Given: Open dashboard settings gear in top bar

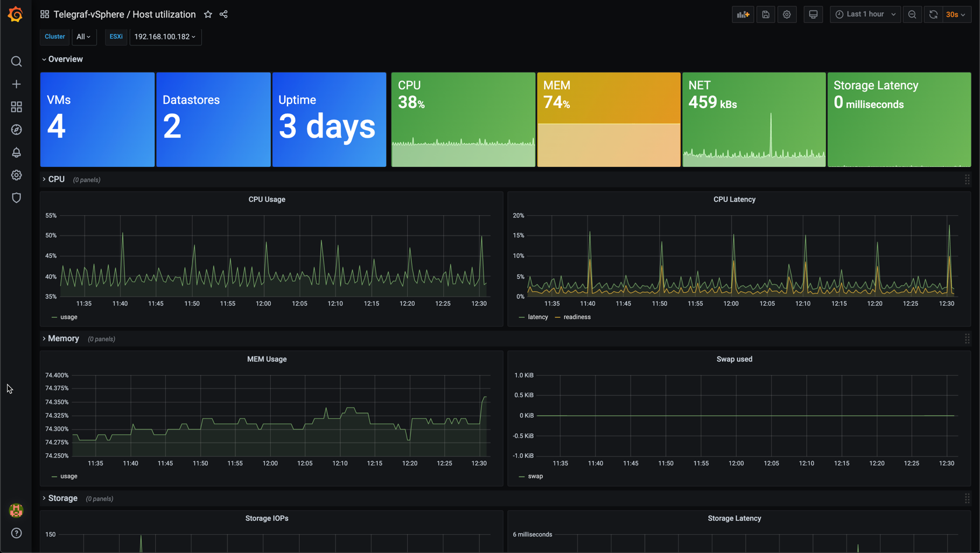Looking at the screenshot, I should (787, 14).
